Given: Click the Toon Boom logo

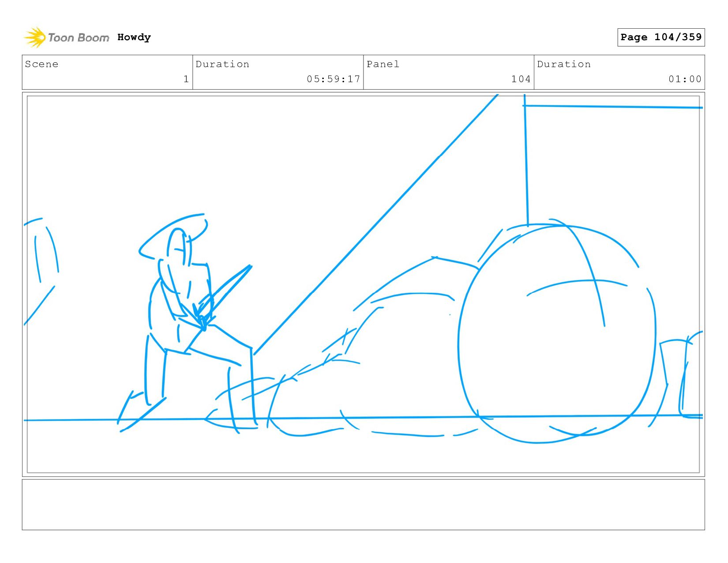Looking at the screenshot, I should (66, 38).
